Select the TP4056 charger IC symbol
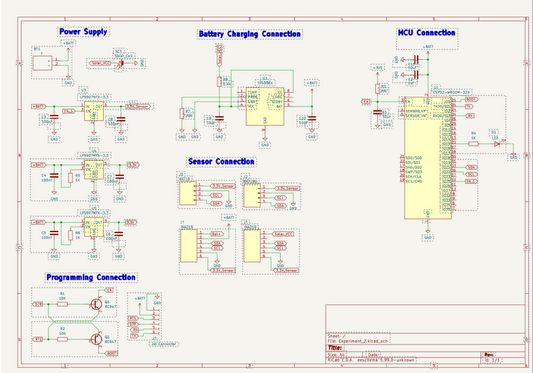Image resolution: width=533 pixels, height=373 pixels. pyautogui.click(x=265, y=106)
